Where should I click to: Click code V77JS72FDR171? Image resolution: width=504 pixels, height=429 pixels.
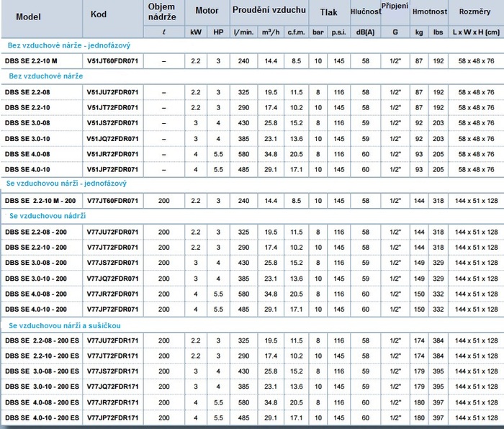112,371
